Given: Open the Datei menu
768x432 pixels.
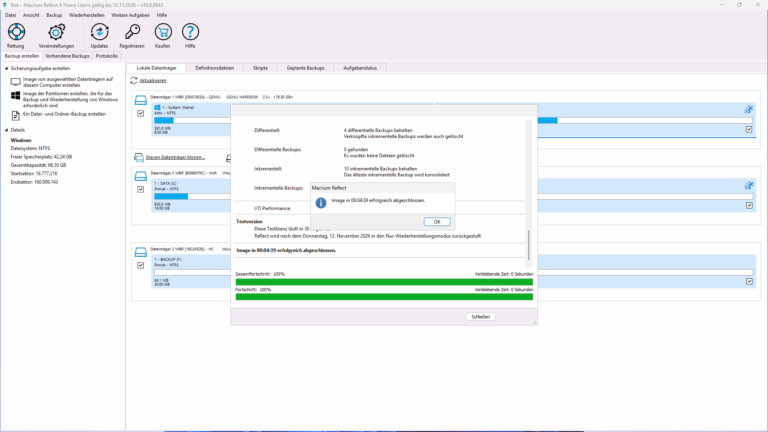Looking at the screenshot, I should (10, 15).
